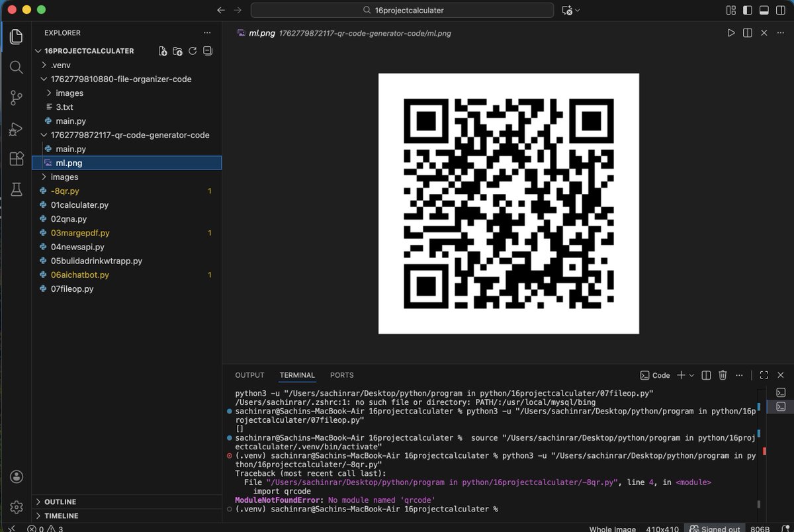Open the Extensions view

click(16, 159)
